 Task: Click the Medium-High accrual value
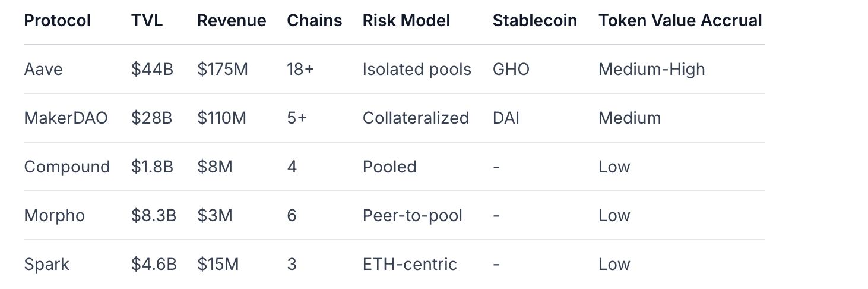[651, 70]
